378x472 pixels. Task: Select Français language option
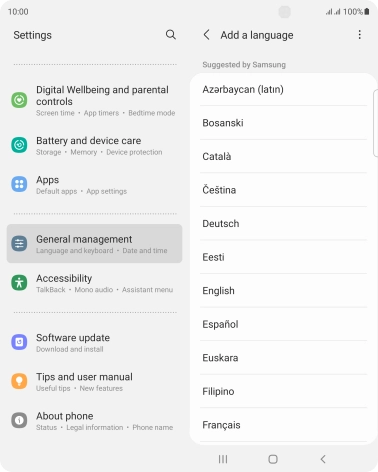tap(283, 425)
